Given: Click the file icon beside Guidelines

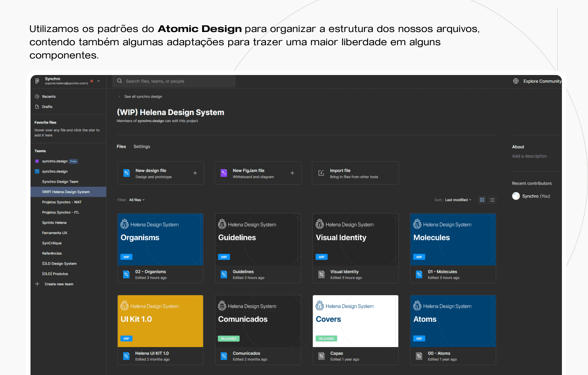Looking at the screenshot, I should 224,274.
